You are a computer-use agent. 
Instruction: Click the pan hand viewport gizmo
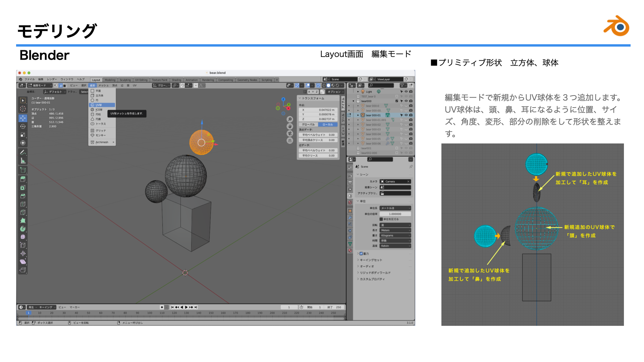pyautogui.click(x=290, y=126)
